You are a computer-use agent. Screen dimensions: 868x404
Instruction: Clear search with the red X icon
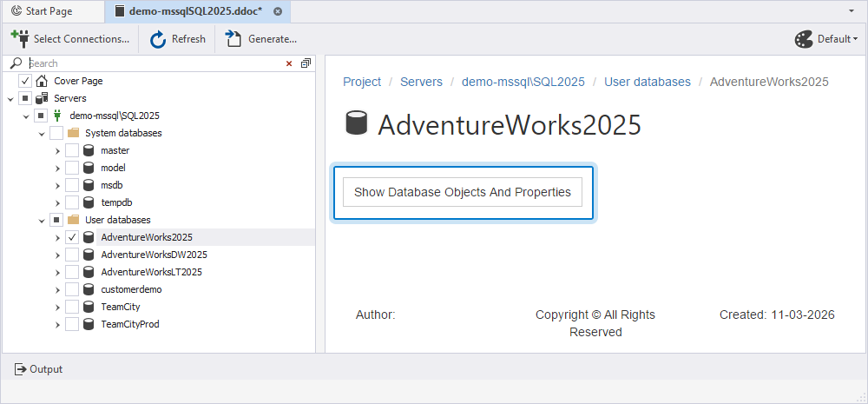click(289, 63)
